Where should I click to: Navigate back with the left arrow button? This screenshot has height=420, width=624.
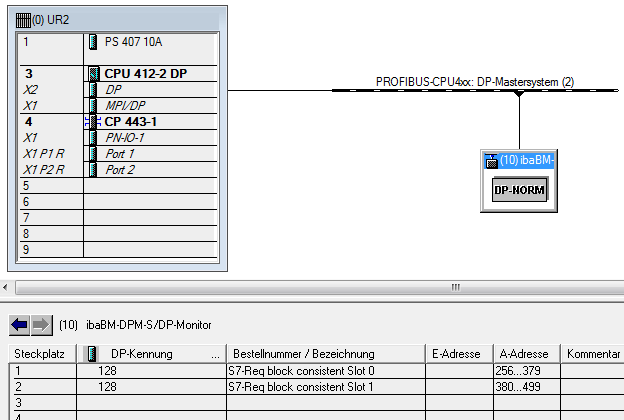[19, 324]
